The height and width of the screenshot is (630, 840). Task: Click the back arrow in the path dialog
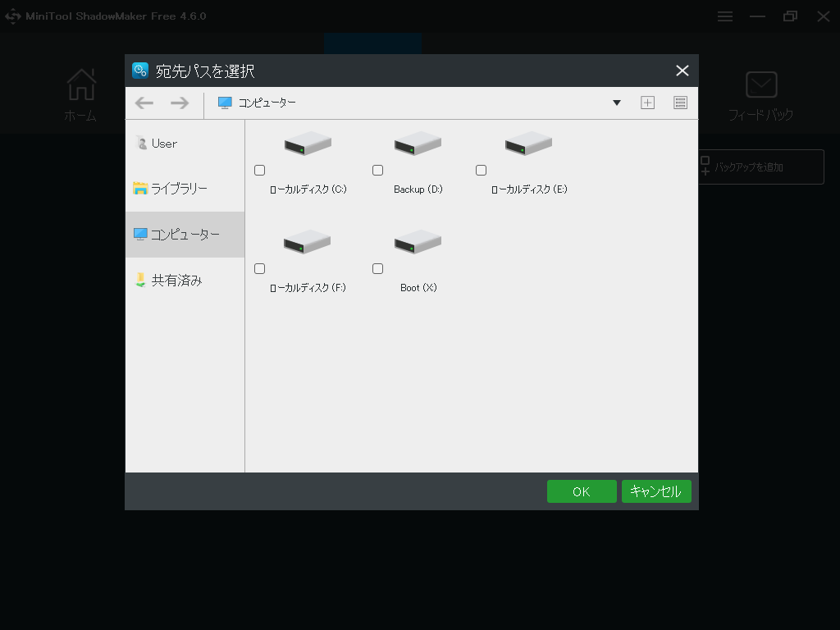(144, 103)
